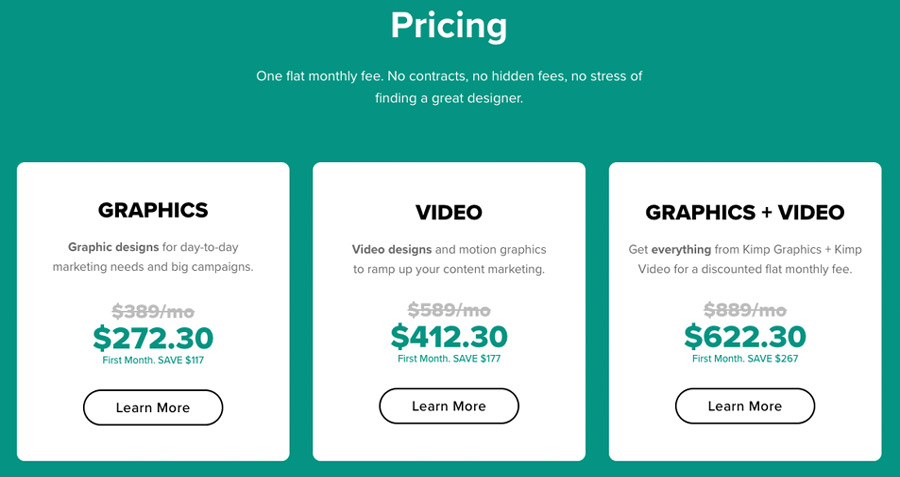The height and width of the screenshot is (477, 900).
Task: Click the flat monthly fee subtitle text
Action: 449,87
